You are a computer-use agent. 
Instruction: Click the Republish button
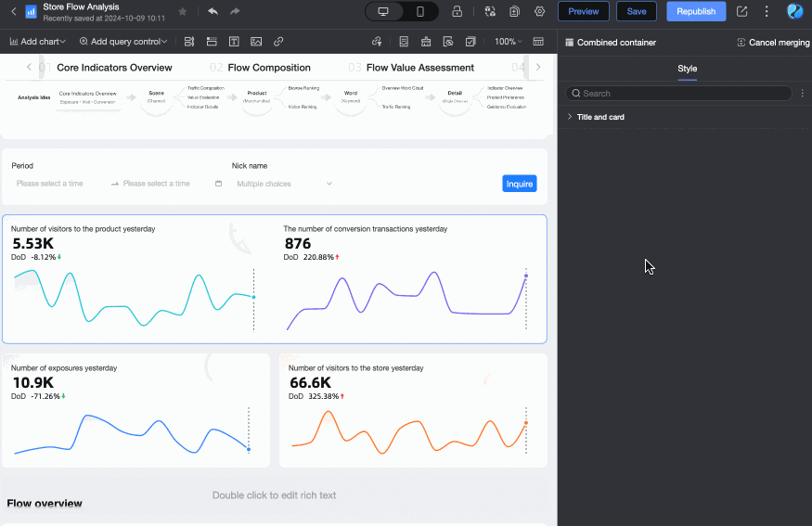[696, 11]
